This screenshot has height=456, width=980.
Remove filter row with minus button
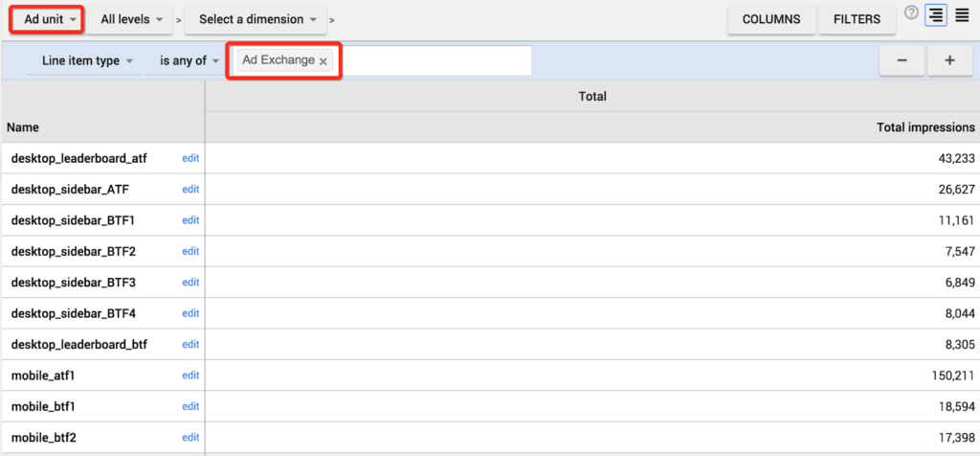coord(902,60)
